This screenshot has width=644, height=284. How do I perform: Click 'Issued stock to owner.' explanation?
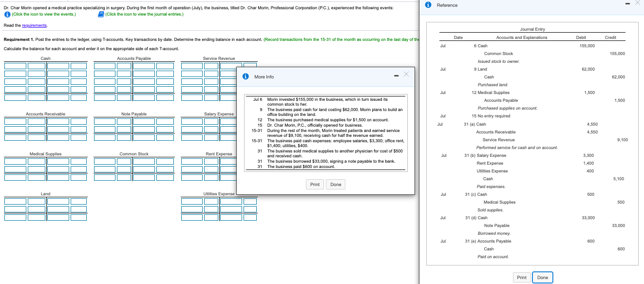coord(498,61)
